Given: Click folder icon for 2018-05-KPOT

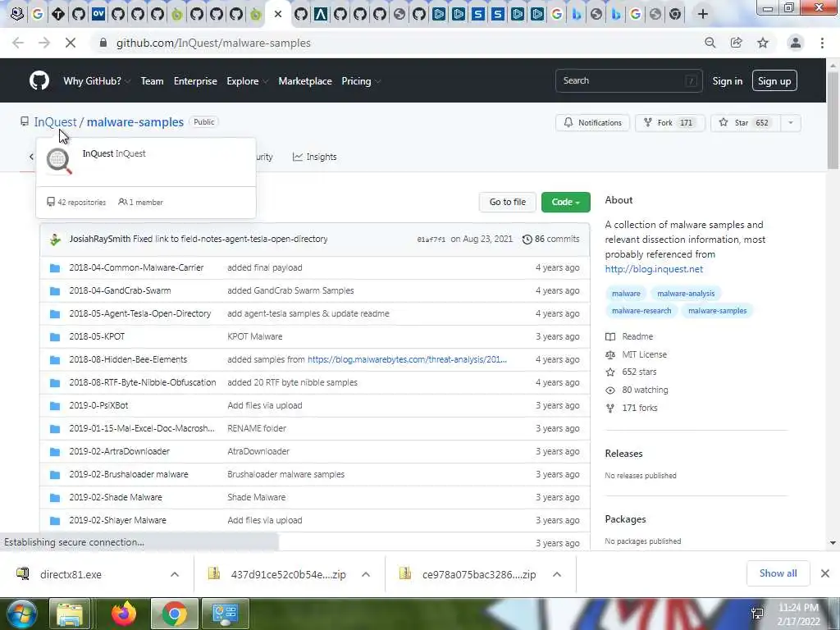Looking at the screenshot, I should click(55, 337).
